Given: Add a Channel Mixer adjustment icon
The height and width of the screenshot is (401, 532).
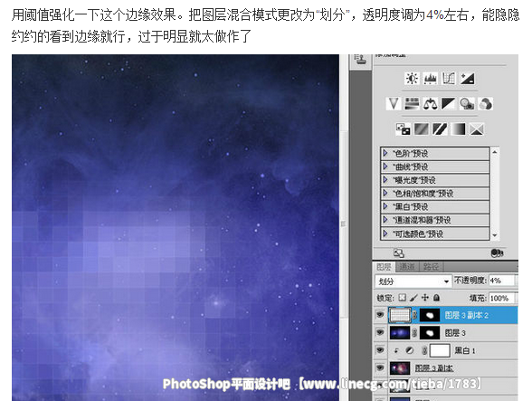Looking at the screenshot, I should (486, 104).
